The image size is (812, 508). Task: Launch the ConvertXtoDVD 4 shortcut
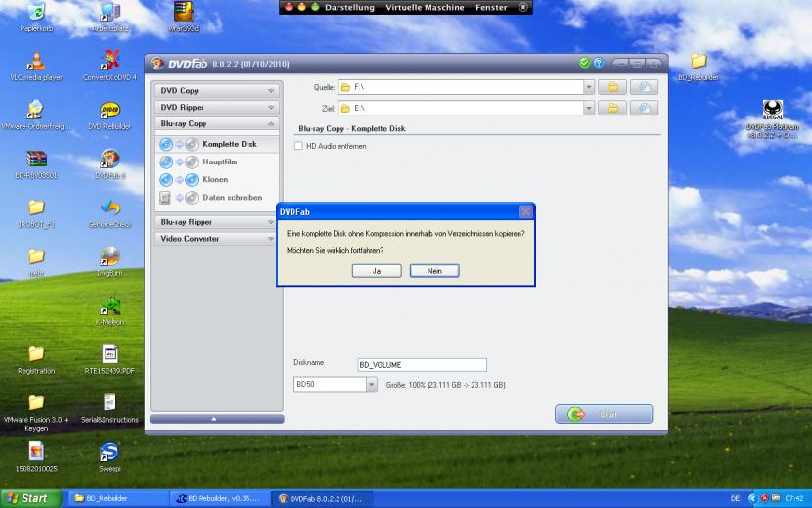point(110,67)
